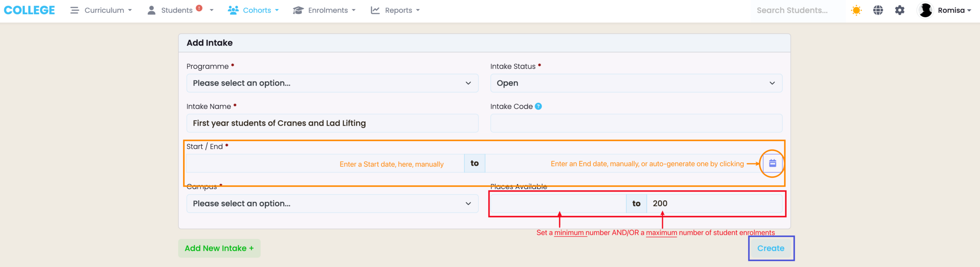Open the Reports menu
This screenshot has height=267, width=980.
[395, 10]
